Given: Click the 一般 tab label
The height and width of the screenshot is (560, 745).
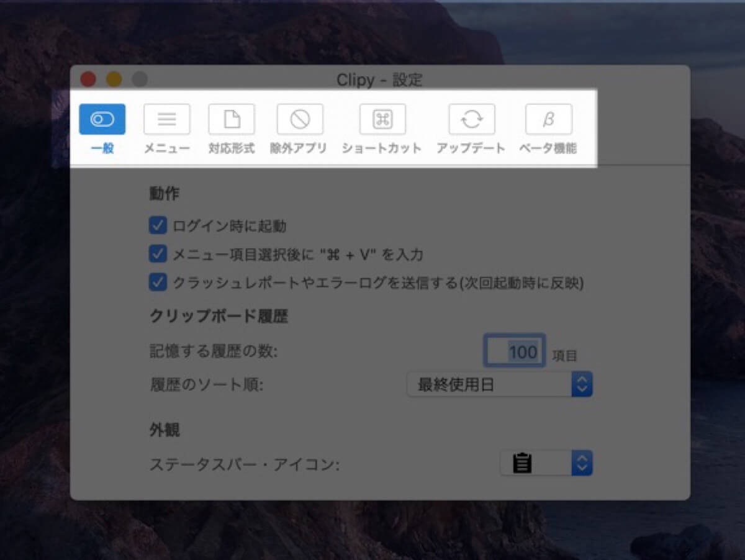Looking at the screenshot, I should click(102, 148).
